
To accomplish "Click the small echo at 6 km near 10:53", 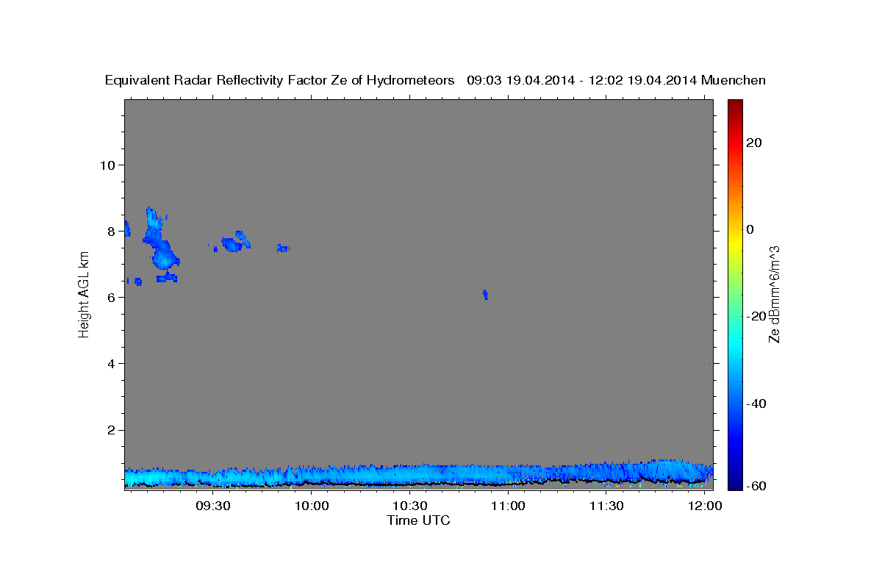I will click(485, 294).
